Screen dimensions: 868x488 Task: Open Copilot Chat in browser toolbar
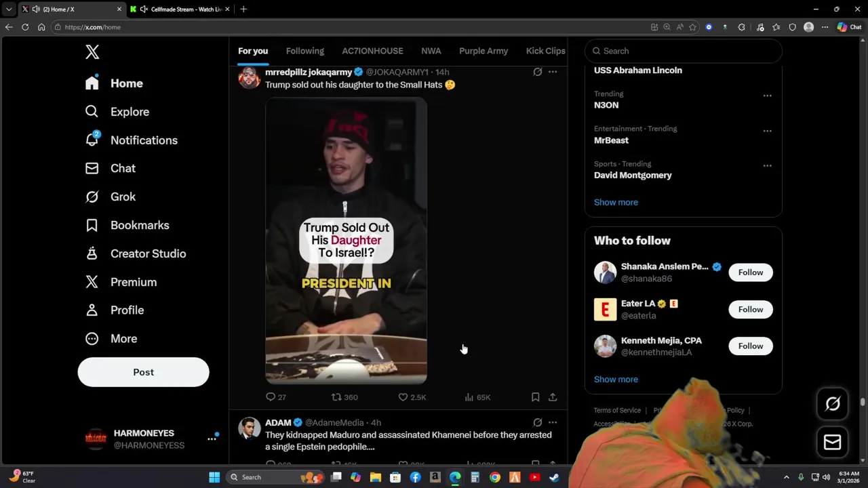pyautogui.click(x=850, y=27)
